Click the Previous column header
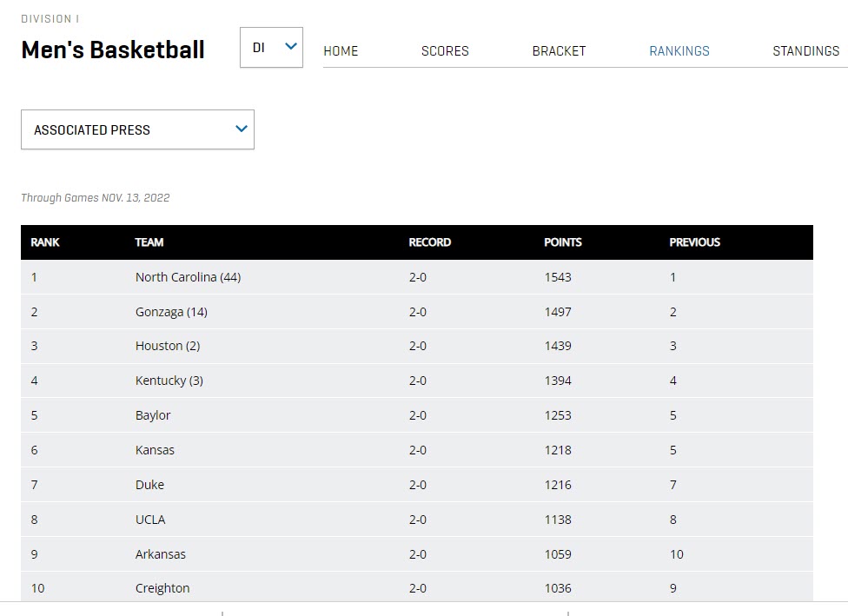The width and height of the screenshot is (848, 616). (694, 242)
